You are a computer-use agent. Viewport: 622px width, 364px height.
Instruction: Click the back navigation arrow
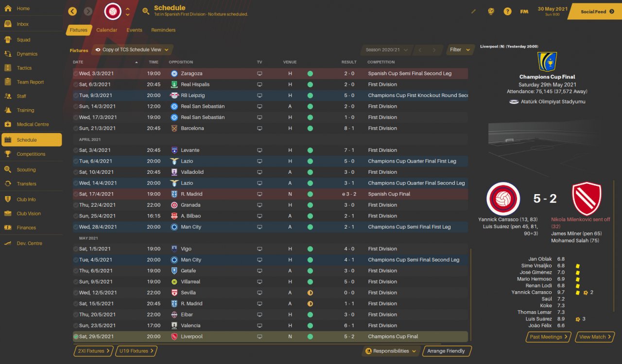click(x=72, y=11)
